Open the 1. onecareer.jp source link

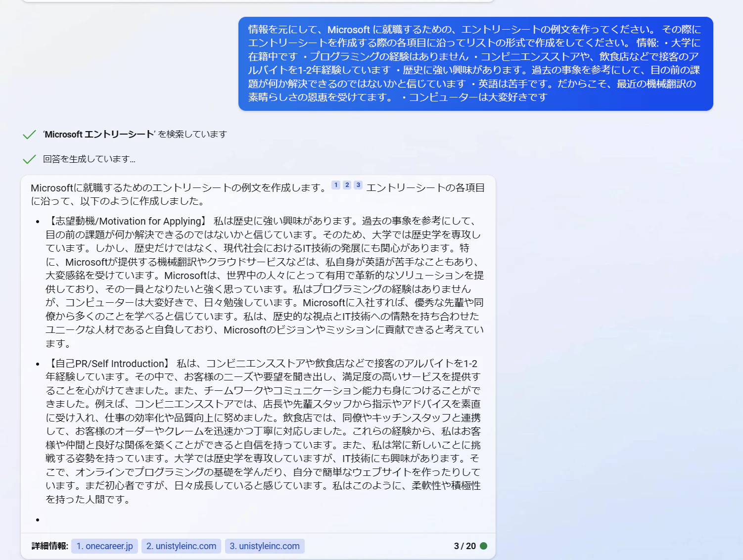[104, 546]
